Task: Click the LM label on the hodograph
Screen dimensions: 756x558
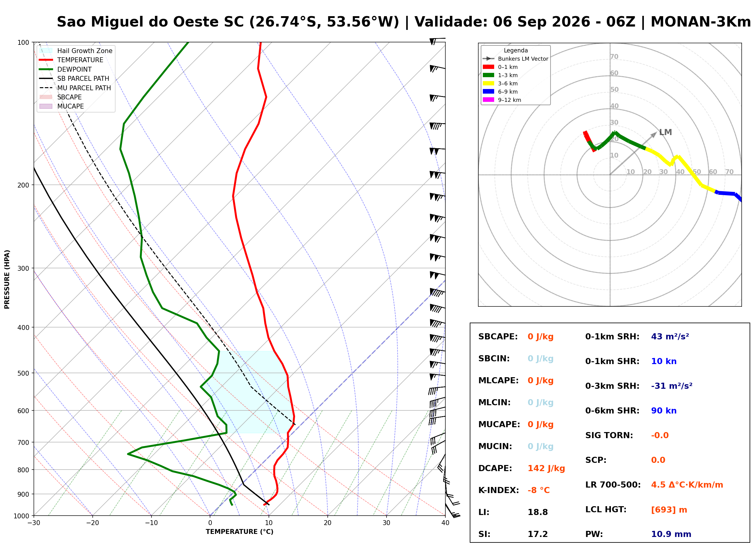Action: 665,132
